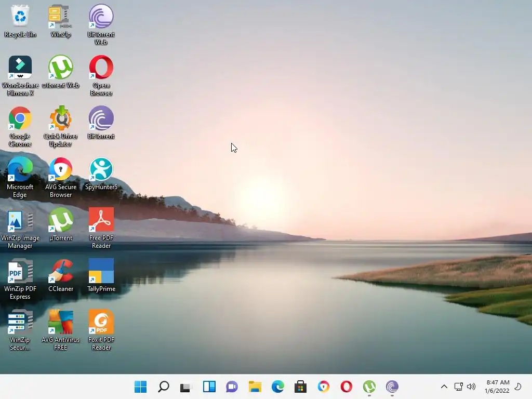Switch to BitTorrent in the taskbar
This screenshot has width=532, height=399.
coord(392,387)
